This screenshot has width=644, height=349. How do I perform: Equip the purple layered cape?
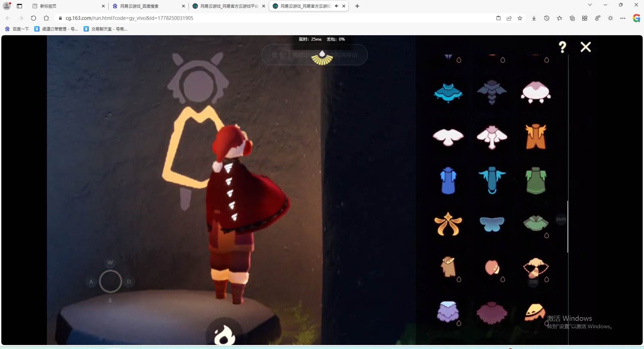click(448, 312)
